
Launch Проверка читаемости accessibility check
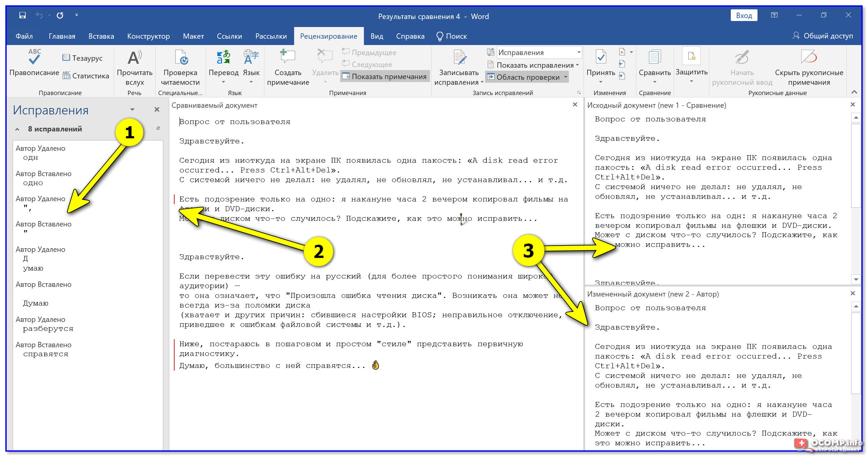coord(180,68)
